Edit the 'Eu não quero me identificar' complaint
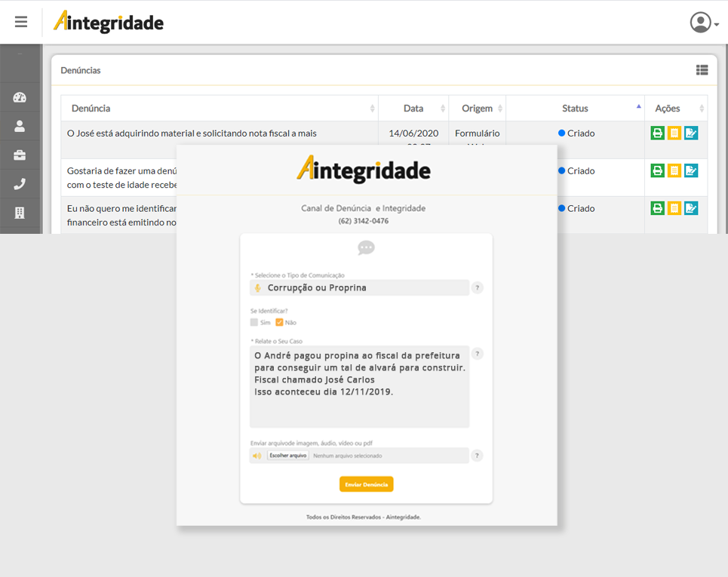 (x=691, y=208)
